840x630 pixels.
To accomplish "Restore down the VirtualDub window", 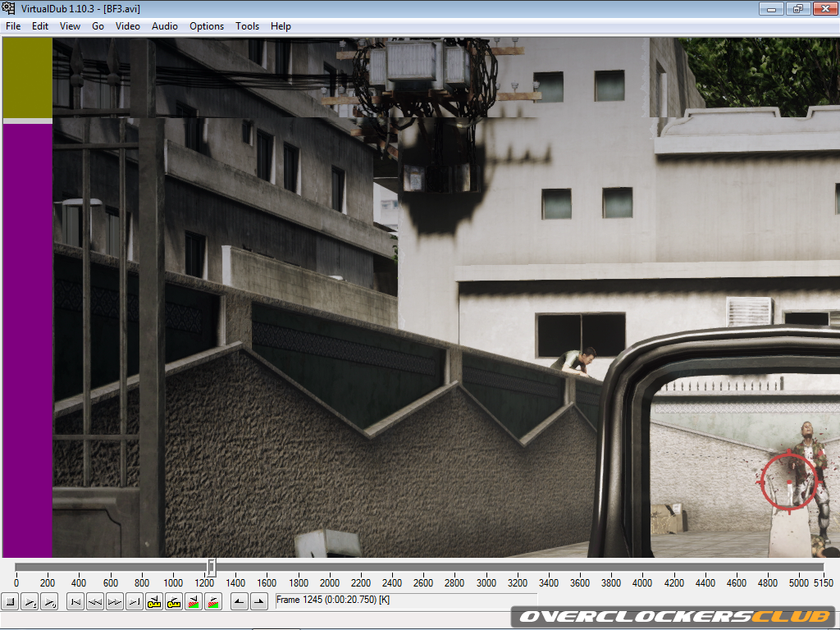I will pyautogui.click(x=798, y=8).
